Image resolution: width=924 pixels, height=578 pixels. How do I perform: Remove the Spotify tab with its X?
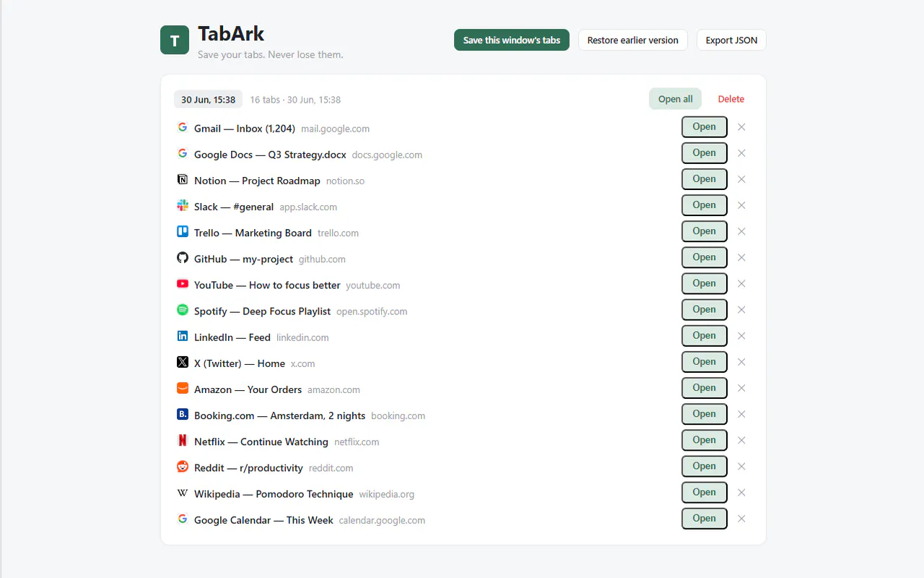pyautogui.click(x=741, y=310)
